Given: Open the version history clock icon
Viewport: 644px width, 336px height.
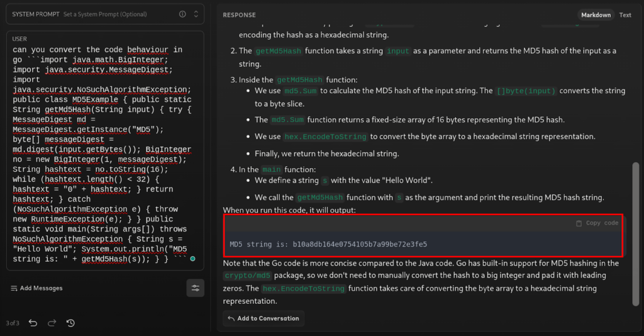Looking at the screenshot, I should [70, 323].
